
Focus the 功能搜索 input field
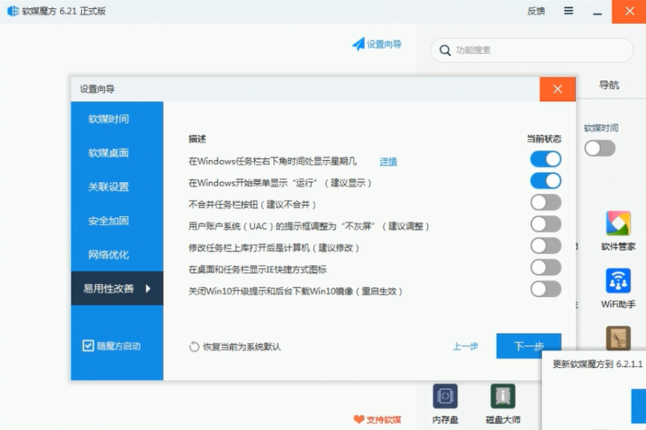(531, 50)
